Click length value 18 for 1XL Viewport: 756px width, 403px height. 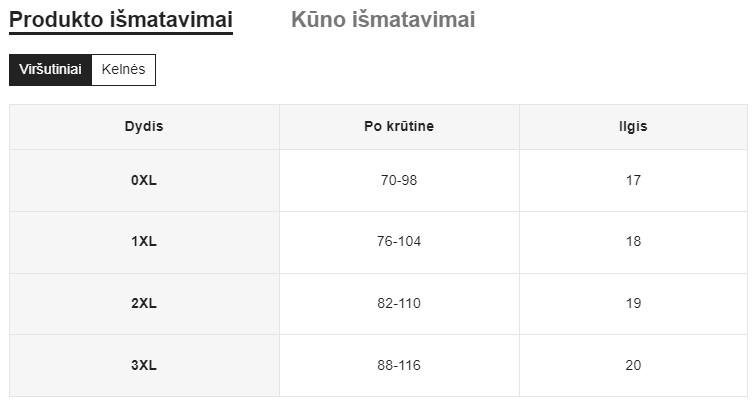633,242
